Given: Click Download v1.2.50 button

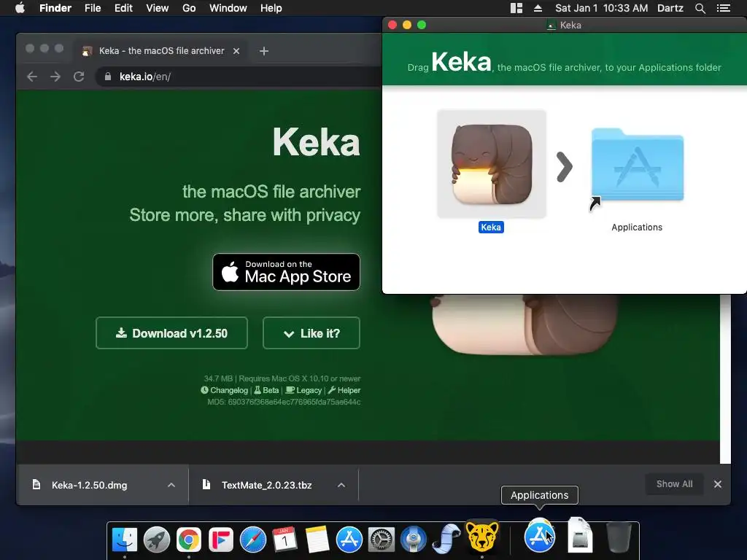Looking at the screenshot, I should 171,332.
